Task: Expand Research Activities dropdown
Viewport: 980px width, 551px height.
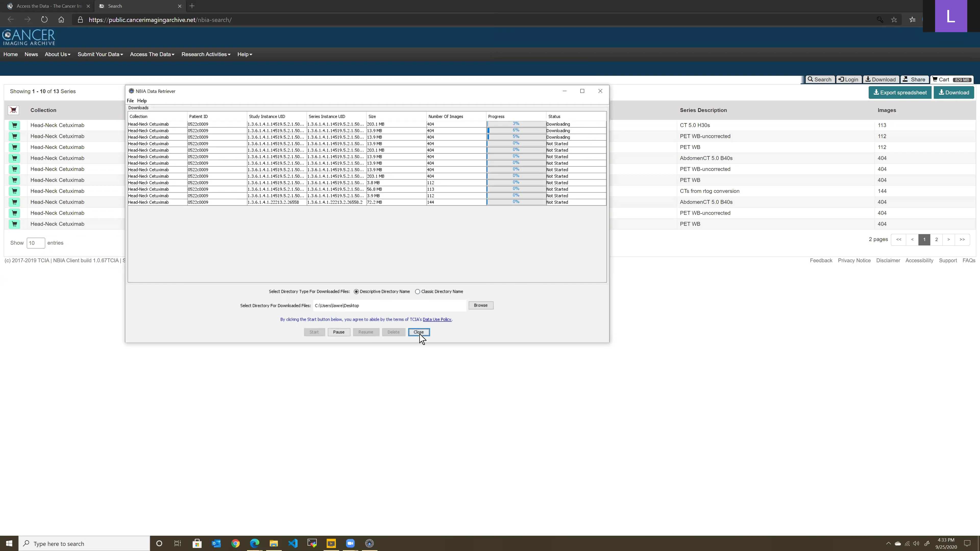Action: 206,54
